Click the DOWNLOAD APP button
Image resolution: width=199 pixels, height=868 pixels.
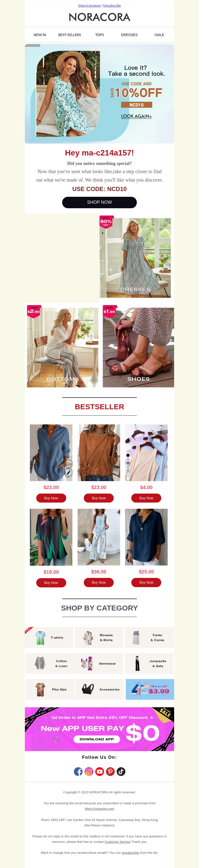[97, 739]
